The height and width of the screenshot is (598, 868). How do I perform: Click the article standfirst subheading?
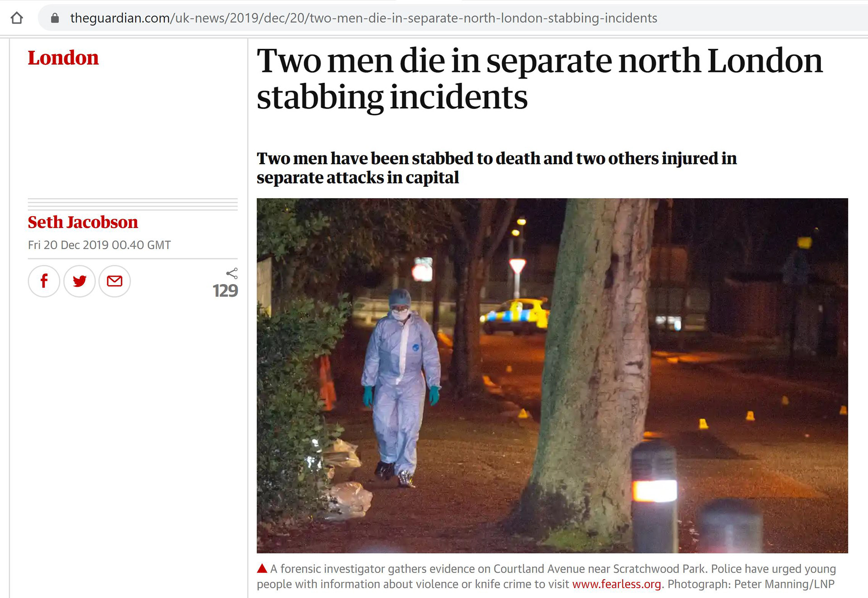tap(496, 168)
